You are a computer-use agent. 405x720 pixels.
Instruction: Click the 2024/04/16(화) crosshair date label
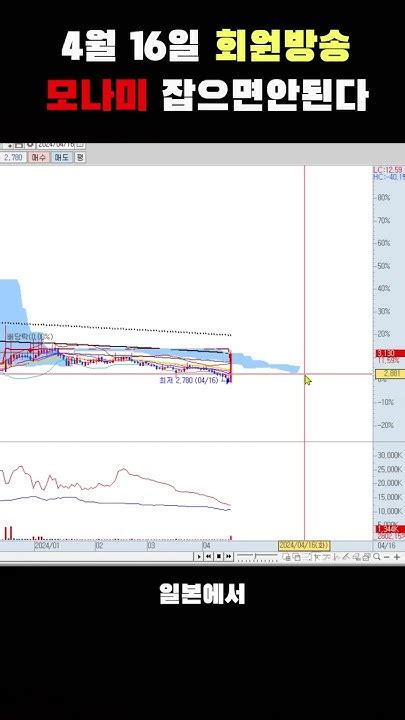304,545
